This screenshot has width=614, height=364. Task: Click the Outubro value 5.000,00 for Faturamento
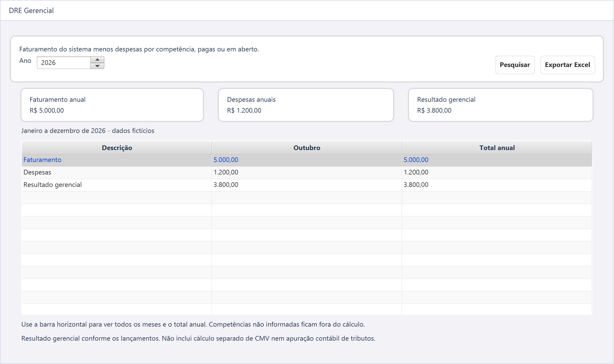(x=226, y=160)
